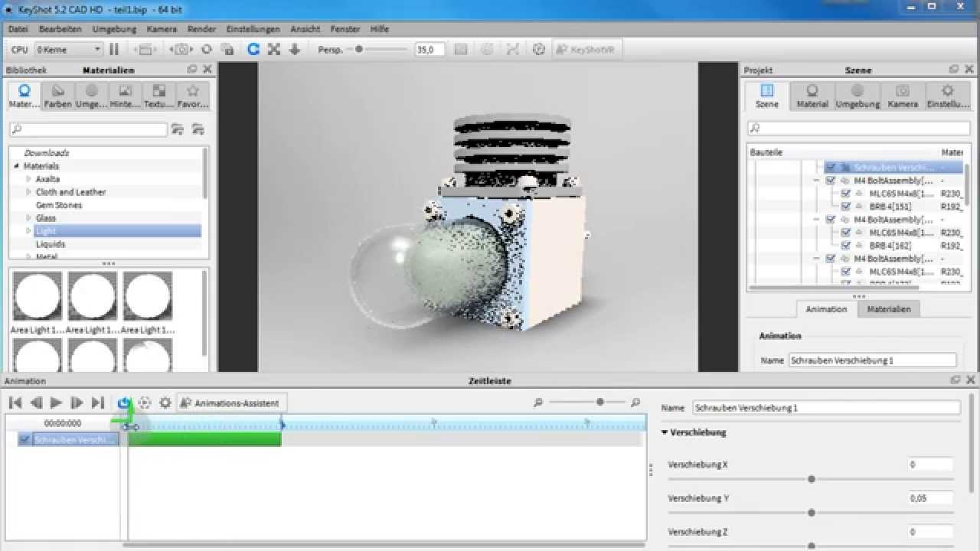Collapse the Materials tree folder
The width and height of the screenshot is (980, 551).
(x=16, y=166)
